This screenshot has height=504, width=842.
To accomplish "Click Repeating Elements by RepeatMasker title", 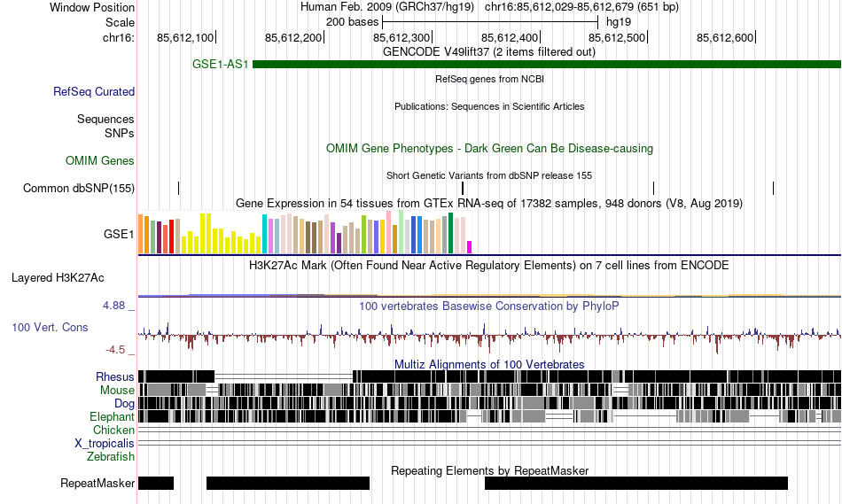I will pos(490,470).
